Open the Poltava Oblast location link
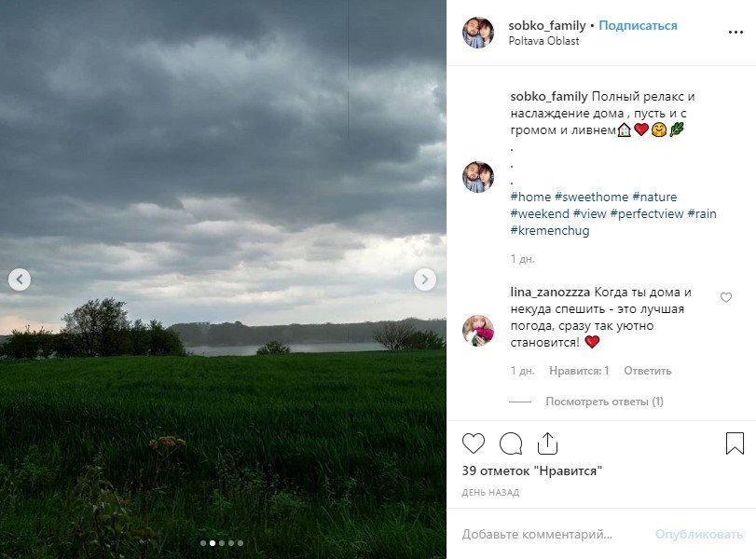The height and width of the screenshot is (559, 756). pos(543,41)
